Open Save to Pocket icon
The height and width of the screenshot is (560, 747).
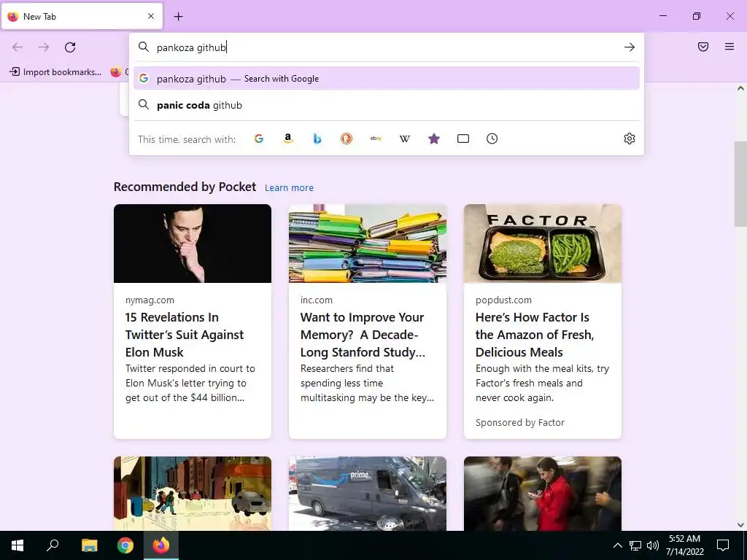tap(703, 47)
